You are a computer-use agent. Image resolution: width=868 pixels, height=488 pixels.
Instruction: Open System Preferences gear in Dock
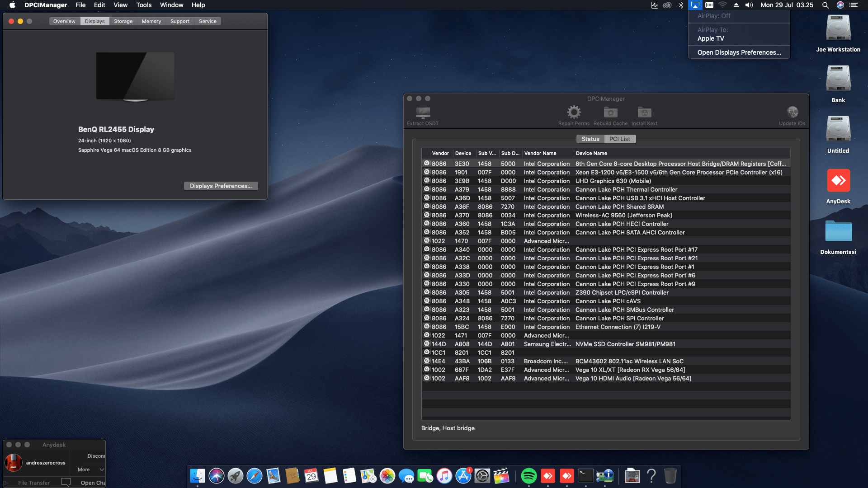[482, 476]
